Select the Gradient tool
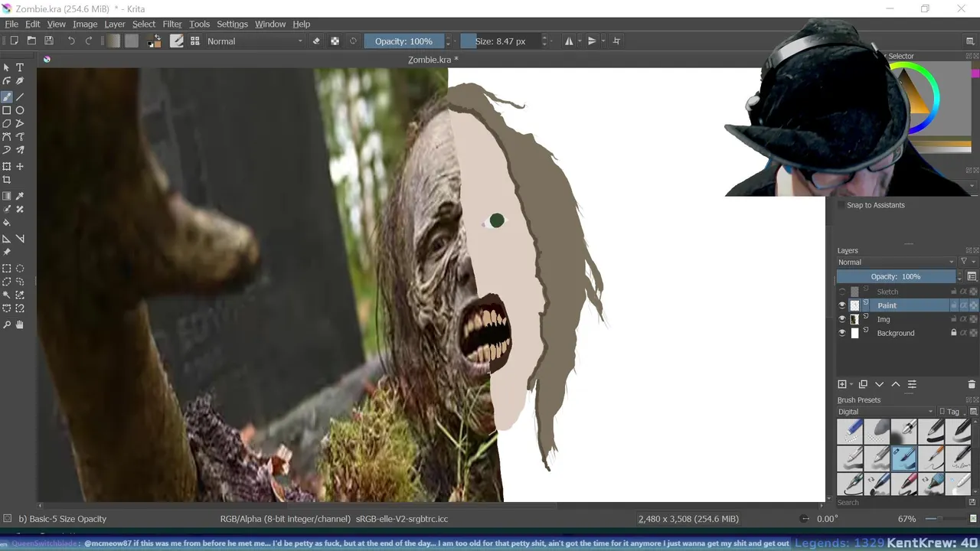Image resolution: width=980 pixels, height=551 pixels. click(x=7, y=196)
